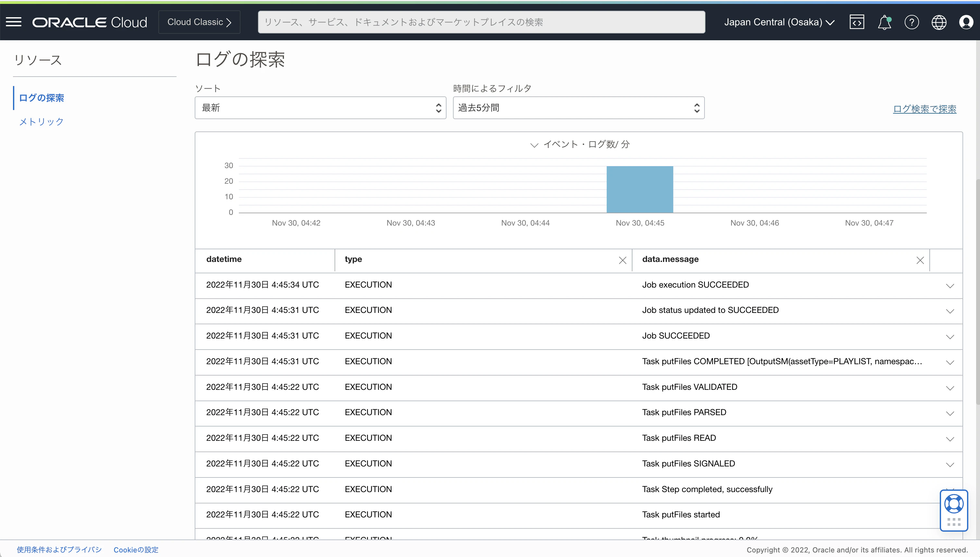
Task: Open Cookieの設定 footer link
Action: point(136,550)
